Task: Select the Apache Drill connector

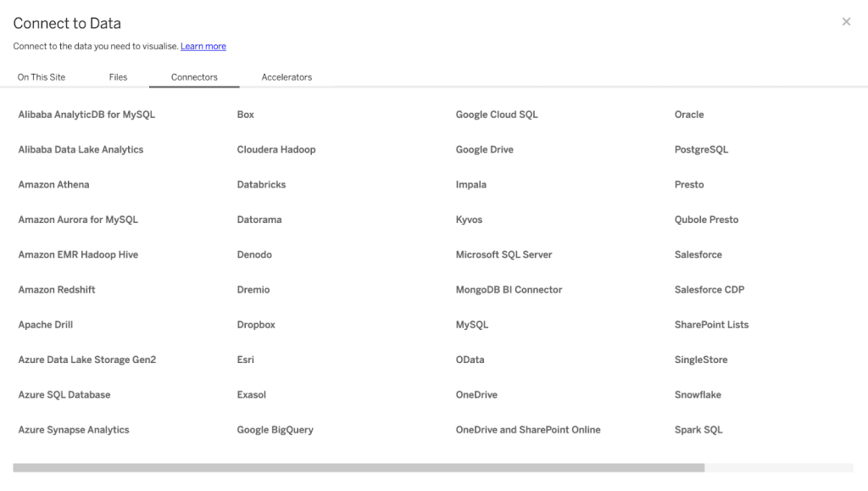Action: (x=46, y=325)
